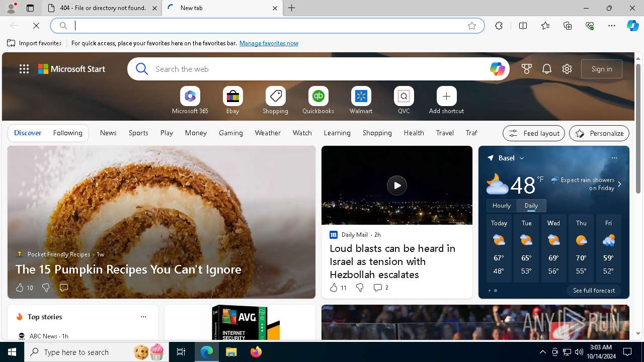Open the Walmart shortcut
This screenshot has width=644, height=362.
coord(361,101)
